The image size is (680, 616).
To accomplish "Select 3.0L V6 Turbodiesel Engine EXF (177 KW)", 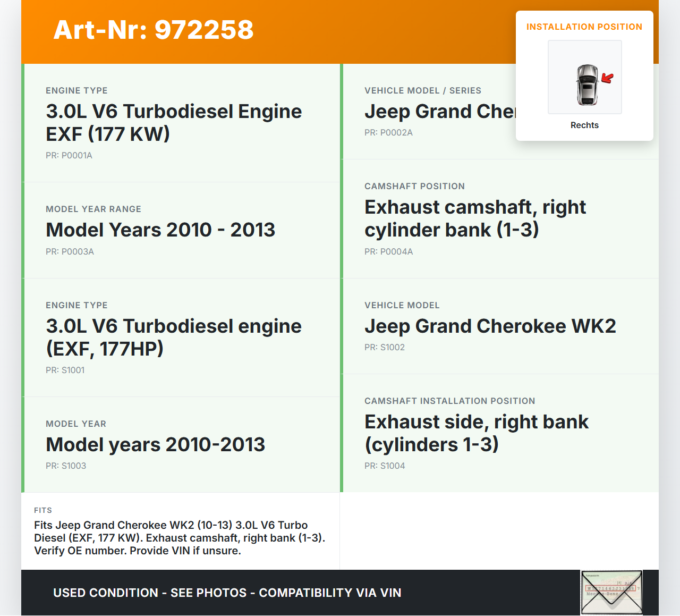I will [174, 123].
